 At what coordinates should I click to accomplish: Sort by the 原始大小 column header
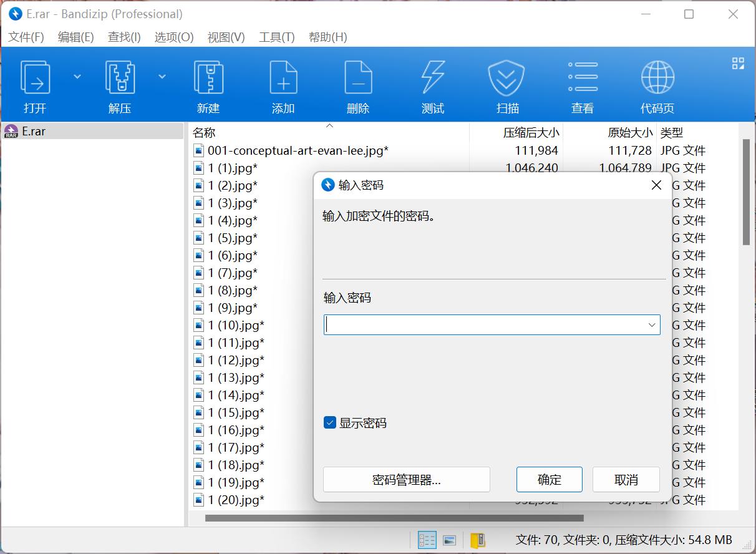click(x=630, y=132)
